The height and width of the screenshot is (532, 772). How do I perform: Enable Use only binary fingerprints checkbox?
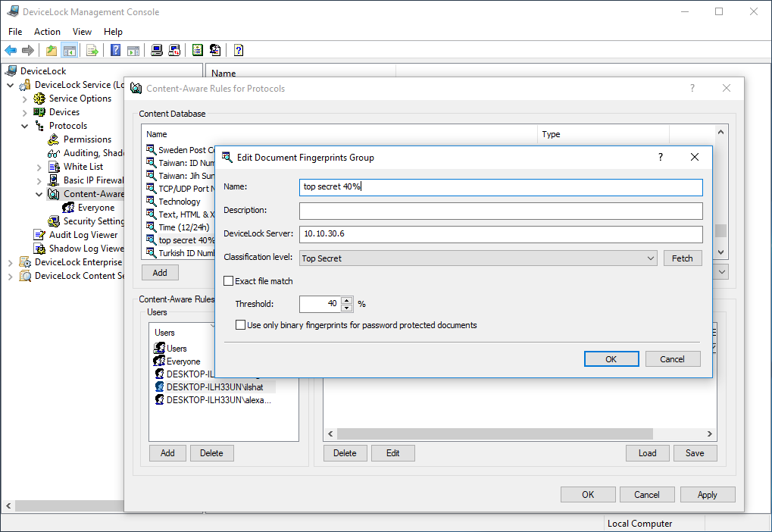pos(240,325)
